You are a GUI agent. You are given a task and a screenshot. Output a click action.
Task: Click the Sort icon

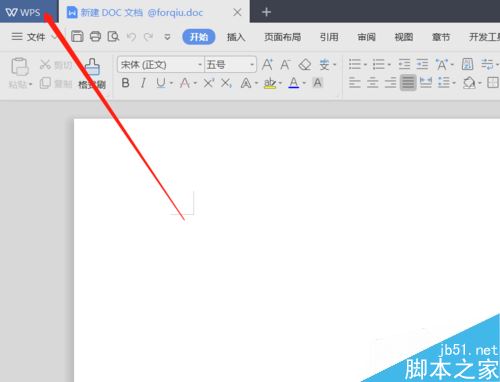pos(467,64)
